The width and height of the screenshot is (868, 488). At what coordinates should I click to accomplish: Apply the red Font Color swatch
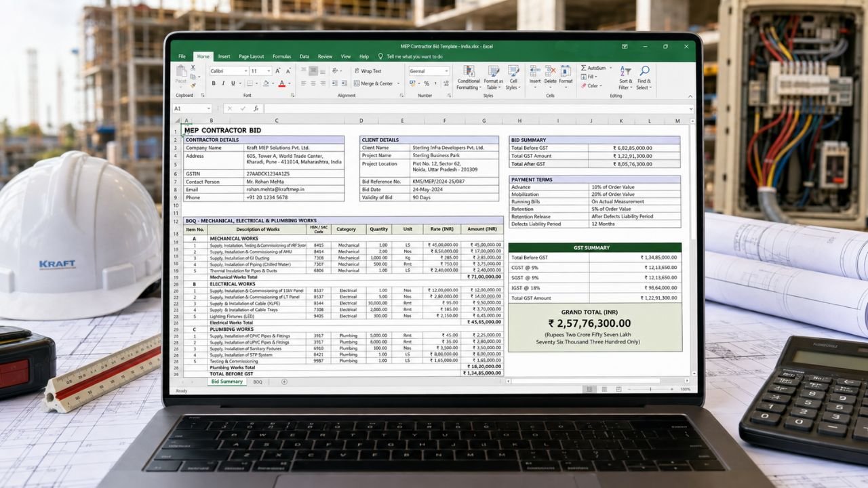click(x=281, y=83)
